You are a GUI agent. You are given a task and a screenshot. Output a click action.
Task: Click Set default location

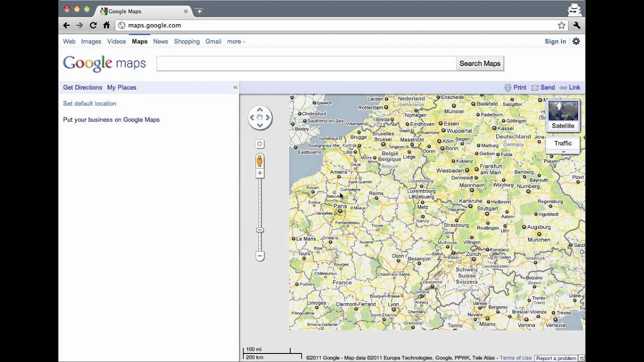[x=90, y=104]
